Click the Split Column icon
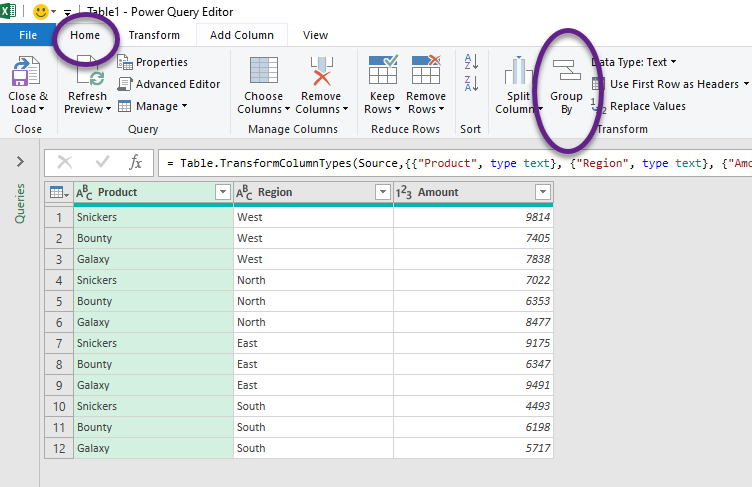Viewport: 752px width, 487px height. point(517,71)
